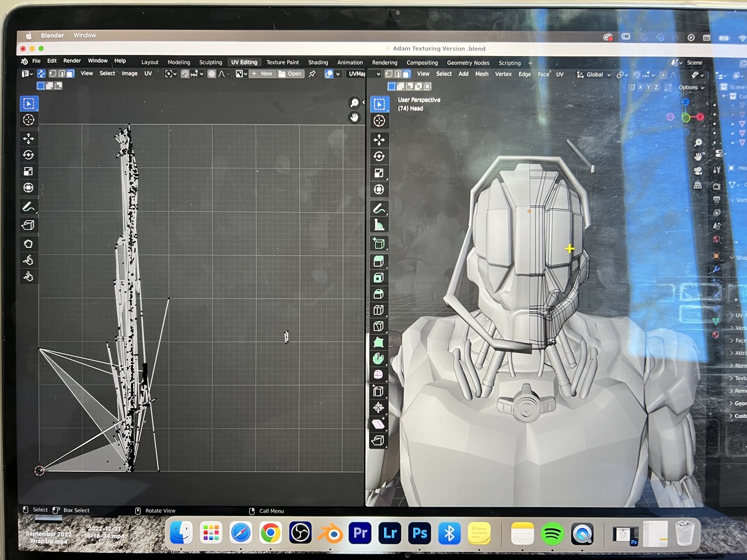
Task: Choose the Measure tool in 3D viewport
Action: (379, 226)
